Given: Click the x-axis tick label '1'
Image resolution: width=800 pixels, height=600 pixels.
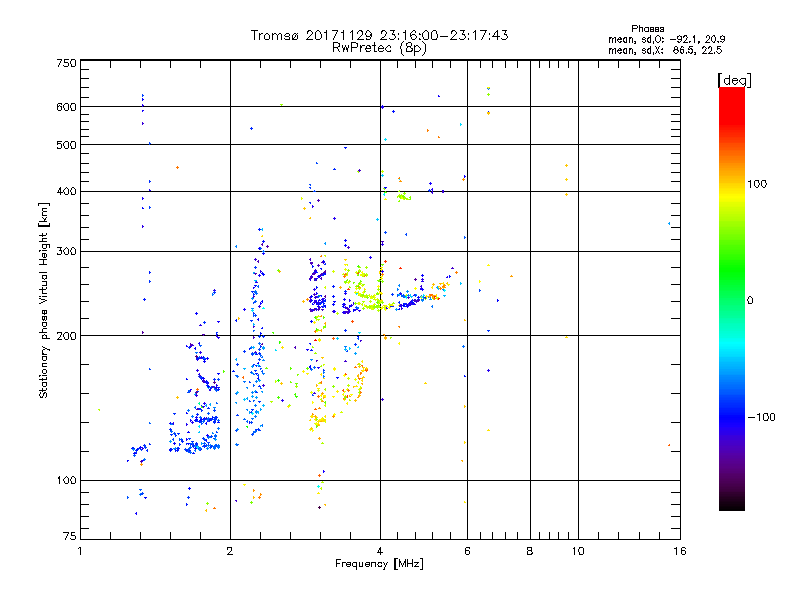Looking at the screenshot, I should (x=80, y=551).
